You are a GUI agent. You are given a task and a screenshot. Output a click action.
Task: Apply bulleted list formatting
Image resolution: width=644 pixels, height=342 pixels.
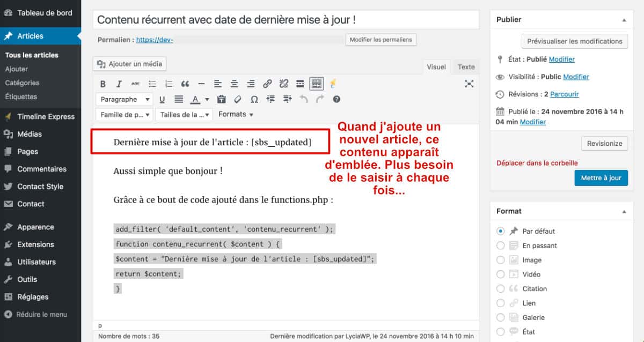point(152,83)
